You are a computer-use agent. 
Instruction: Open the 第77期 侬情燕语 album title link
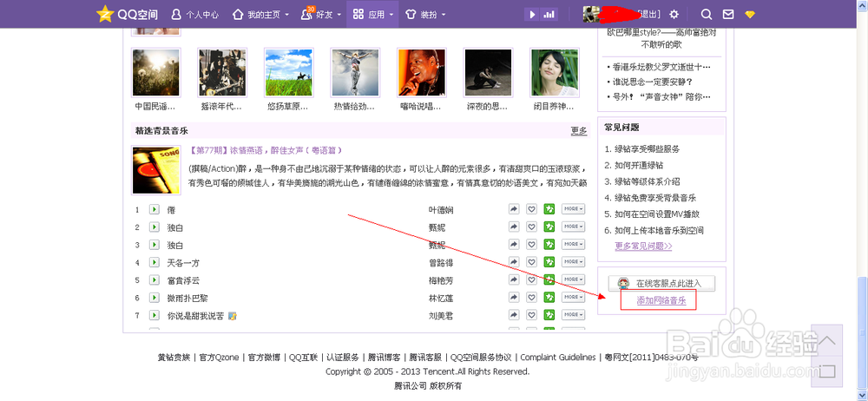pyautogui.click(x=265, y=150)
